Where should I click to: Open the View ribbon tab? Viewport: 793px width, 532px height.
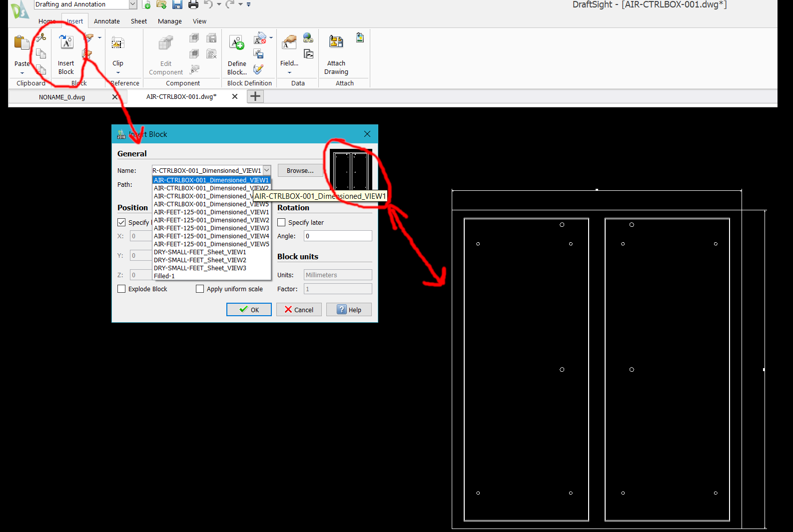199,21
